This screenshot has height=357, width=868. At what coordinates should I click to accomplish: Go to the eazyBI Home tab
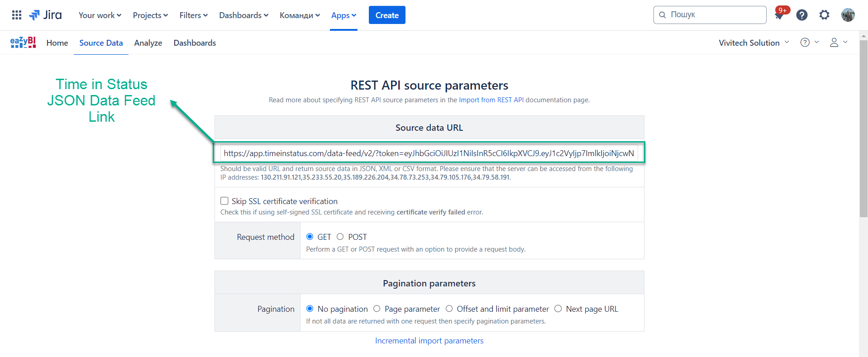(x=57, y=43)
